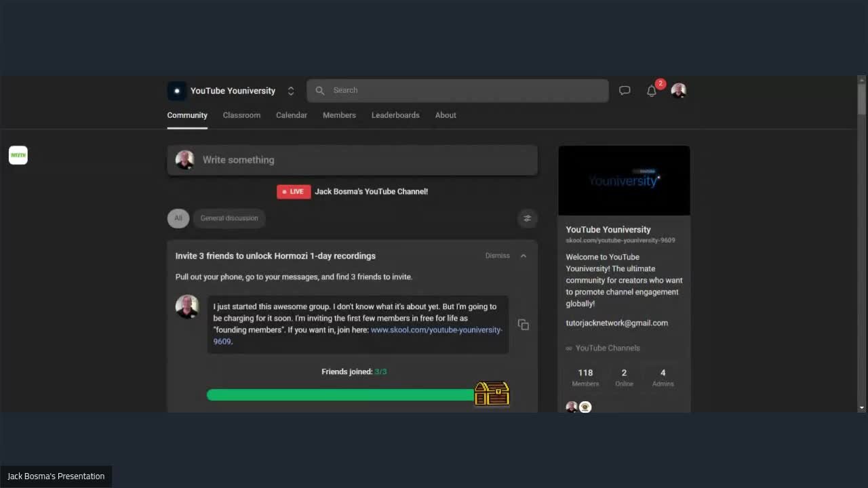The height and width of the screenshot is (488, 868).
Task: Click tutorjacknetwork@gmail.com email text
Action: coord(617,323)
